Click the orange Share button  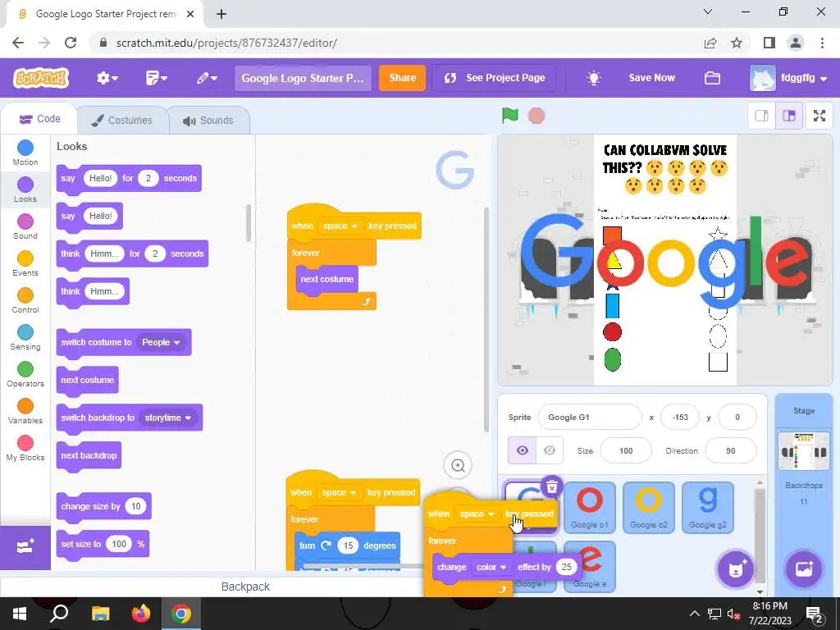click(x=402, y=78)
